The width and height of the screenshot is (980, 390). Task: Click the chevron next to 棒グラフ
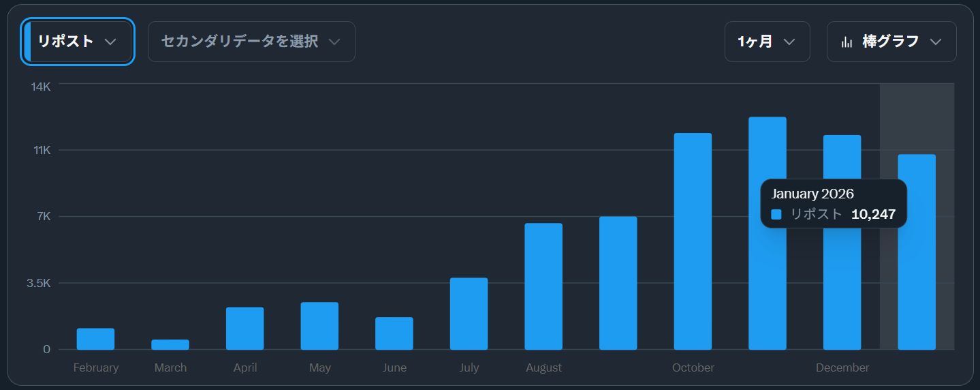[x=936, y=42]
